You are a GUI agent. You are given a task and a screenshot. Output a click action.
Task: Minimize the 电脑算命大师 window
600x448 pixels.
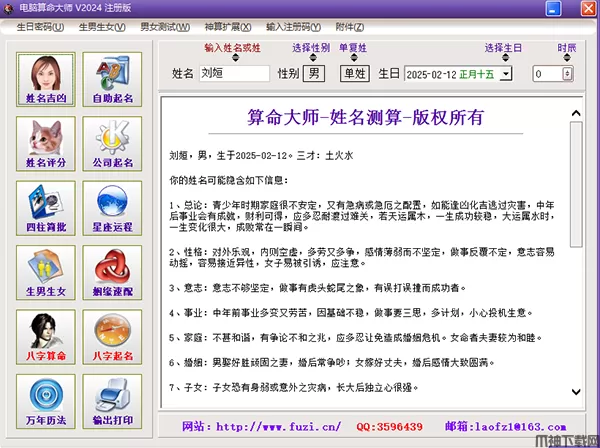[x=553, y=8]
